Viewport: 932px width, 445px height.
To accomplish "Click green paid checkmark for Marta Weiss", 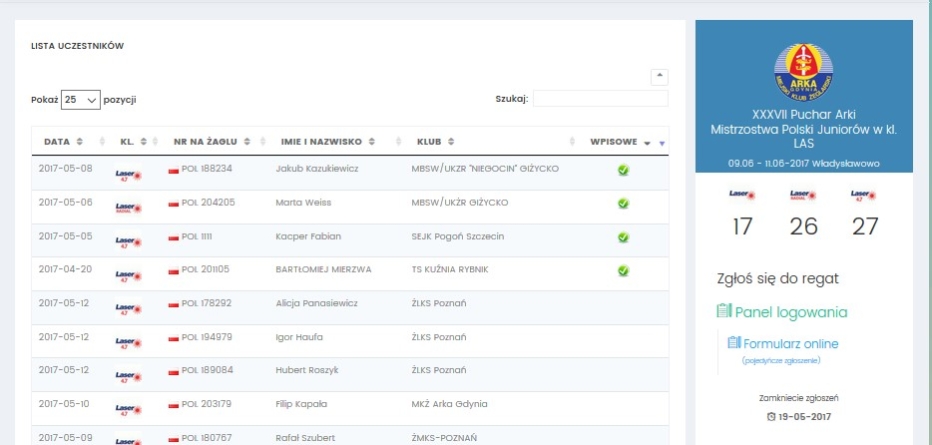I will click(x=623, y=204).
